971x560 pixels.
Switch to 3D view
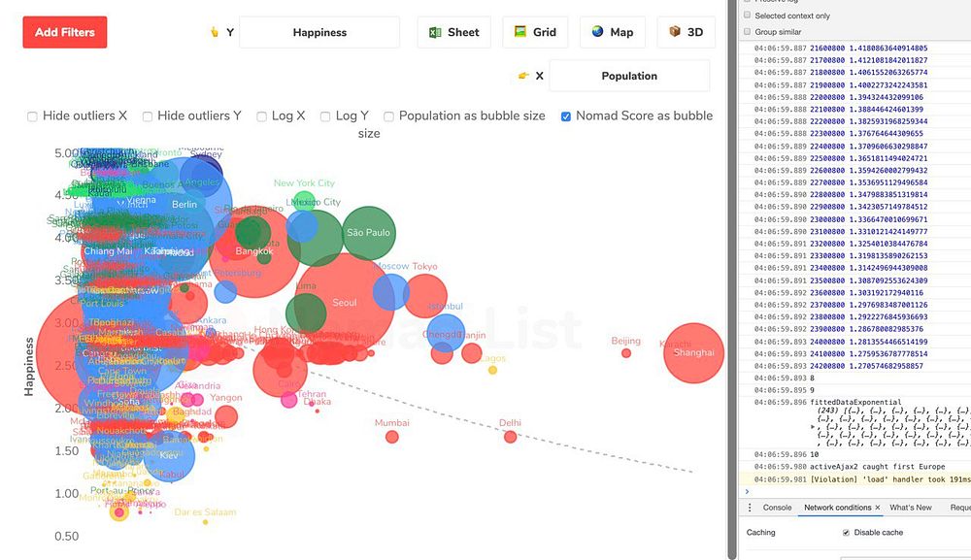[686, 32]
